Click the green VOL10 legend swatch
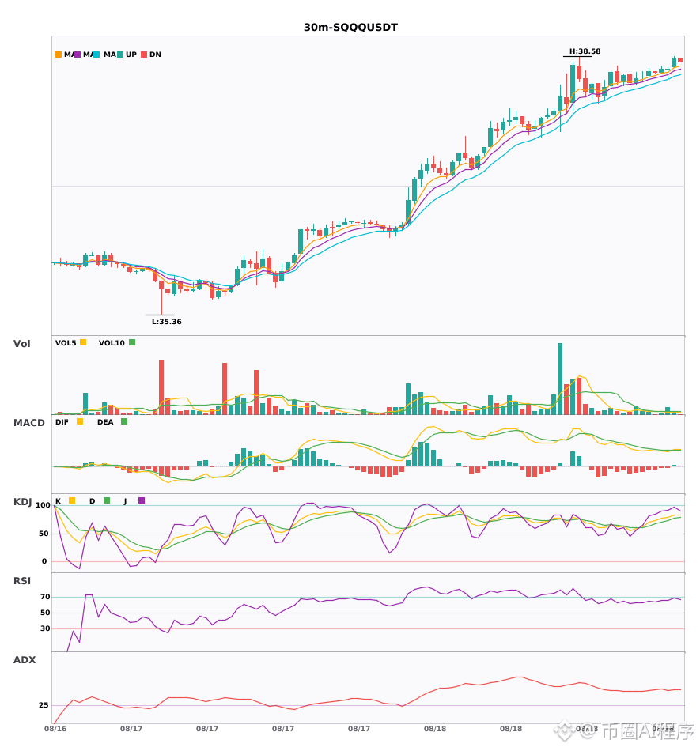 [x=132, y=342]
